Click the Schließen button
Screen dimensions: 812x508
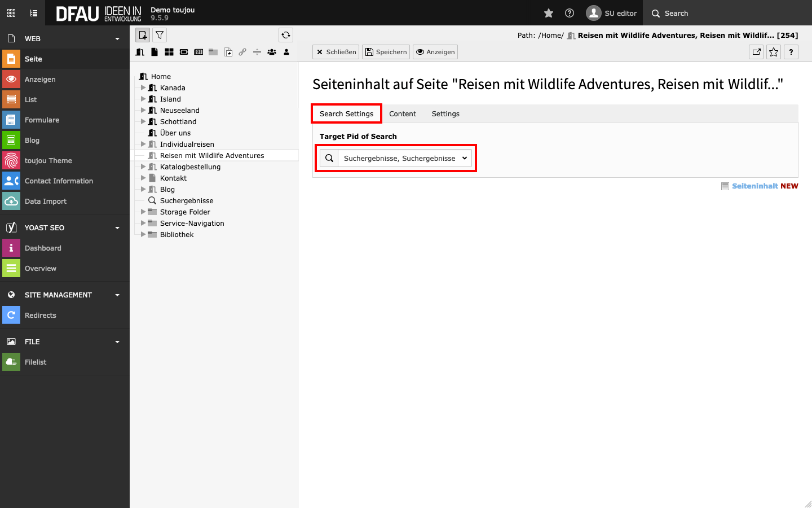(x=336, y=52)
